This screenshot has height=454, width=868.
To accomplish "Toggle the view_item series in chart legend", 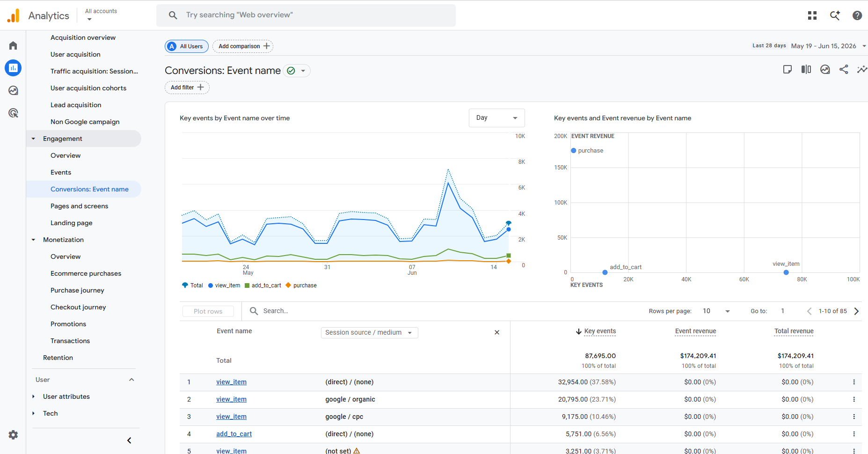I will [x=224, y=286].
